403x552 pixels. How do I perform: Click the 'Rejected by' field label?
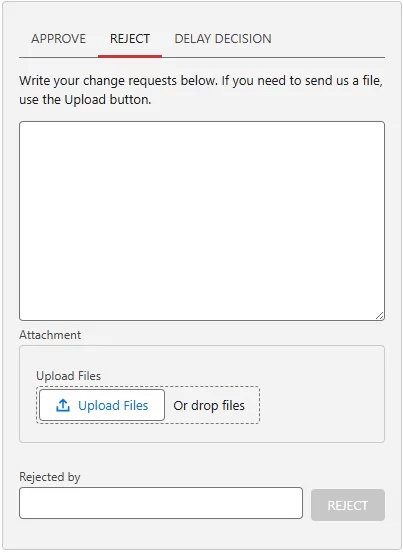[50, 477]
